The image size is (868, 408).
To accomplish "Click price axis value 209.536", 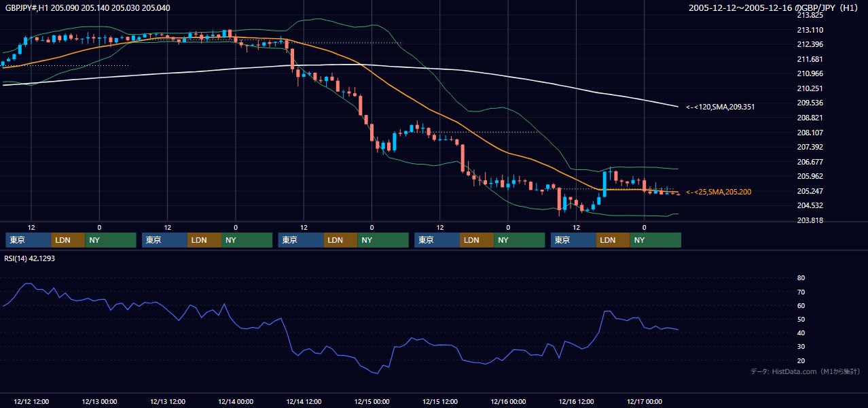I will (x=810, y=103).
